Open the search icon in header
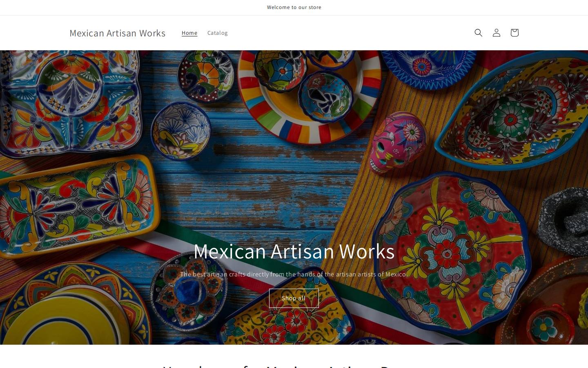Image resolution: width=588 pixels, height=368 pixels. coord(478,33)
